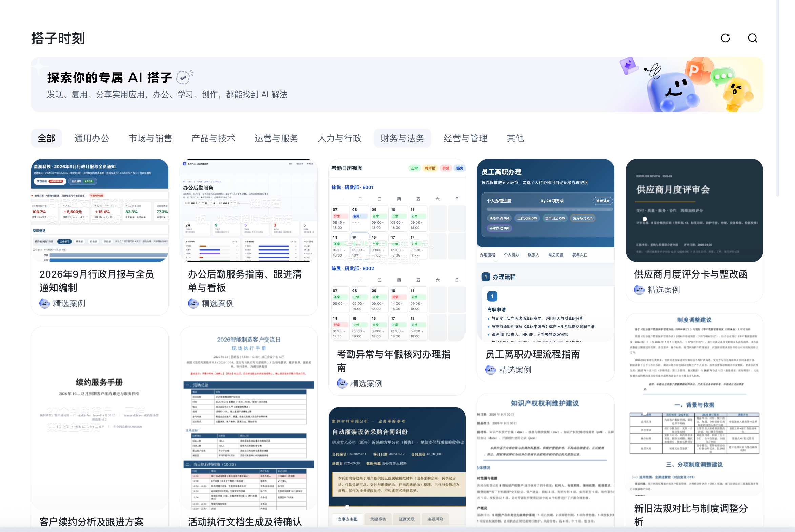Click the page vertical scrollbar
Image resolution: width=795 pixels, height=532 pixels.
click(x=777, y=98)
